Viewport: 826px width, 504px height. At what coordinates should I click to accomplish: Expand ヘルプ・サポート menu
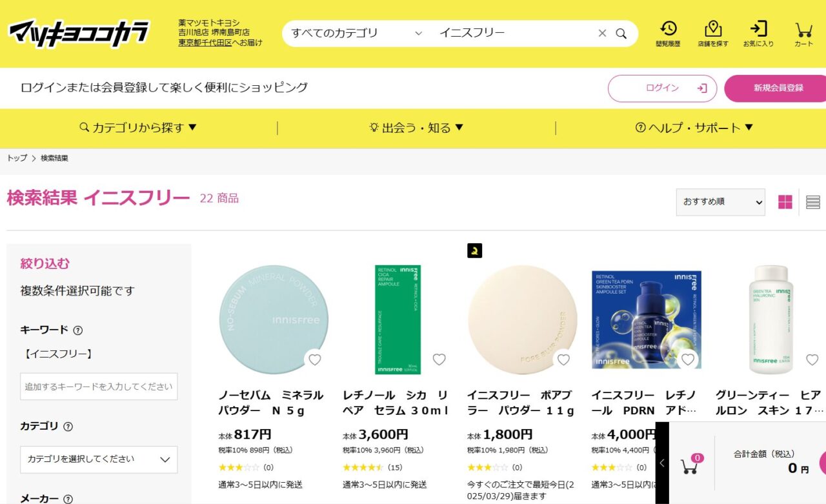pos(694,128)
